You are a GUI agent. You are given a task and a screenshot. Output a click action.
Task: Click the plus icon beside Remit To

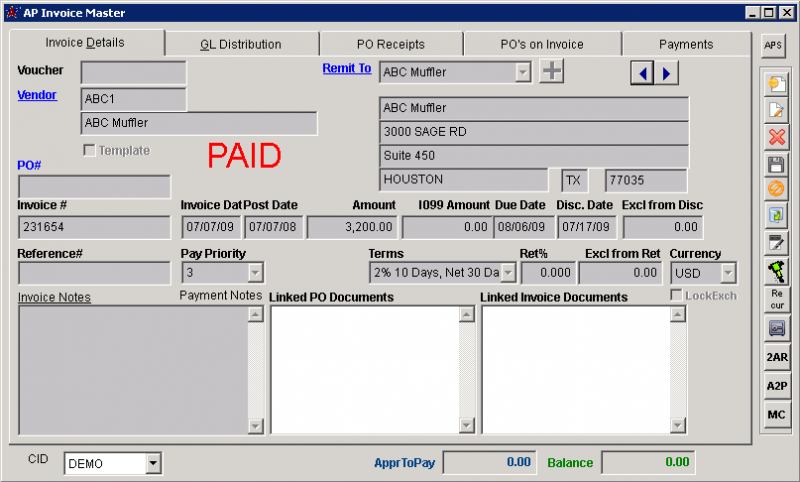click(552, 72)
